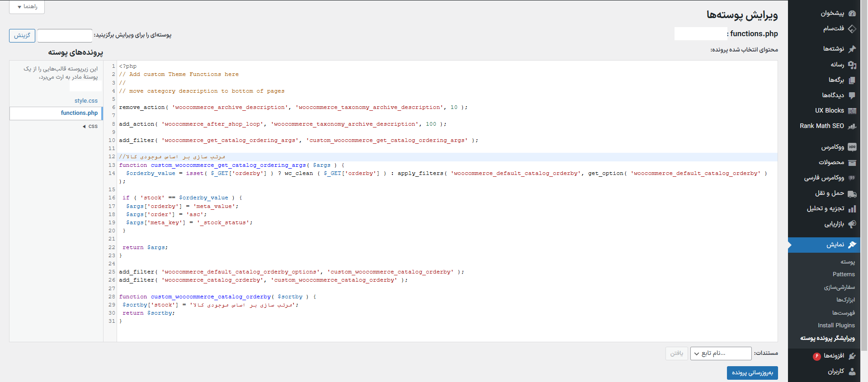Click the plugins (افزونه‌ها) plug icon

click(x=852, y=356)
